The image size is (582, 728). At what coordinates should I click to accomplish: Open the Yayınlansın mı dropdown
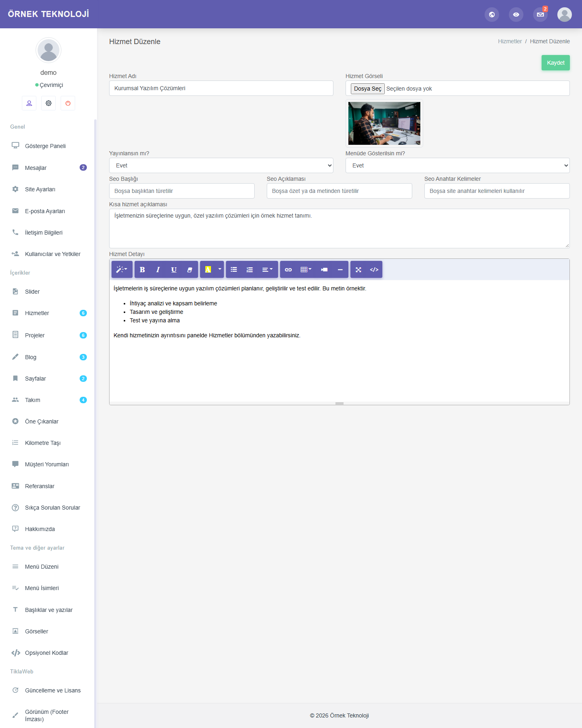tap(221, 165)
